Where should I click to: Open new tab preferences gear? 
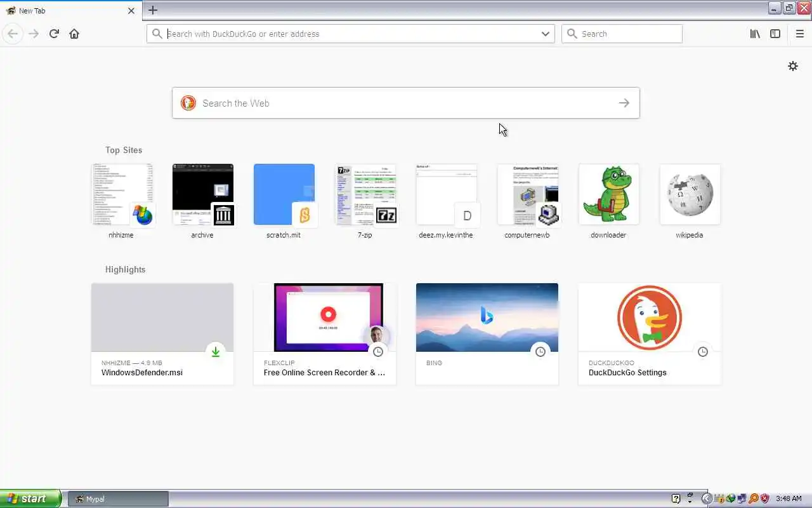pyautogui.click(x=793, y=66)
